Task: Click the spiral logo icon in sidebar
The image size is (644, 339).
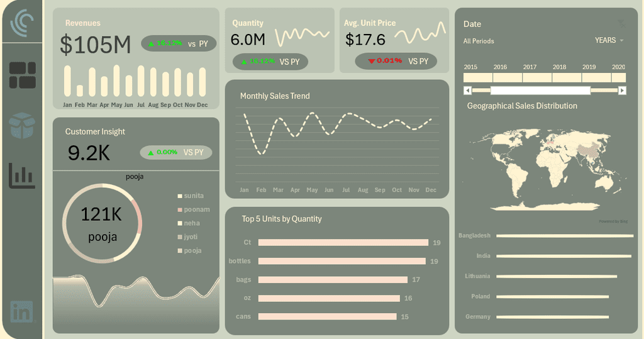Action: pyautogui.click(x=22, y=23)
